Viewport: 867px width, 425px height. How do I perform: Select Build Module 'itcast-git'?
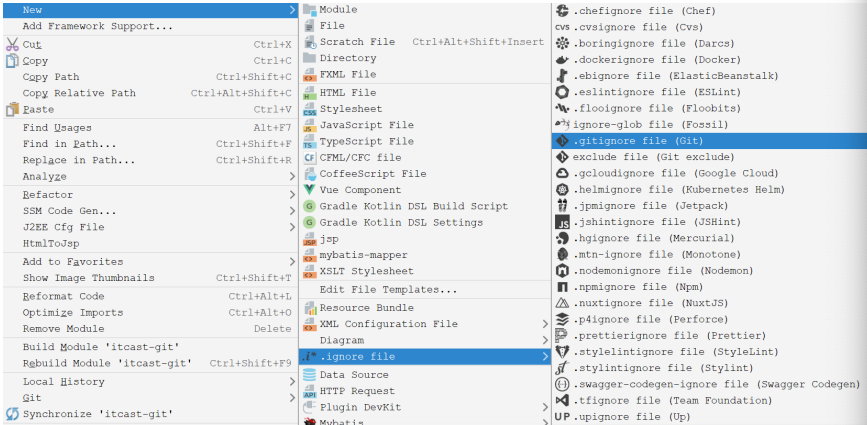tap(150, 347)
